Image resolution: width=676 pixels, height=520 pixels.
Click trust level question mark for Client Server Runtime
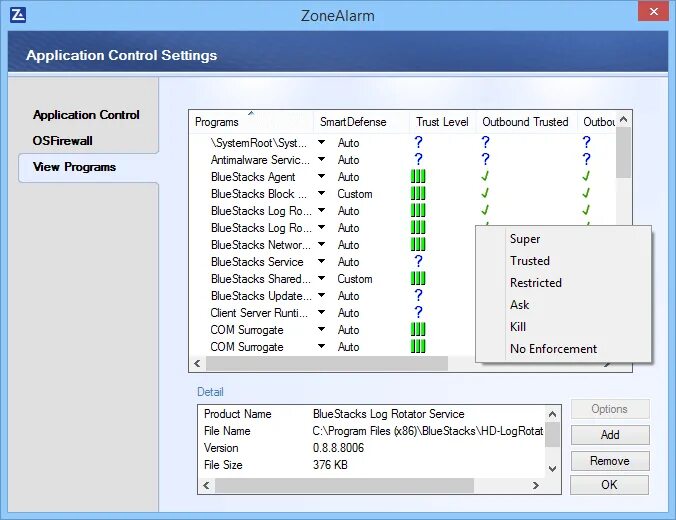(x=418, y=313)
